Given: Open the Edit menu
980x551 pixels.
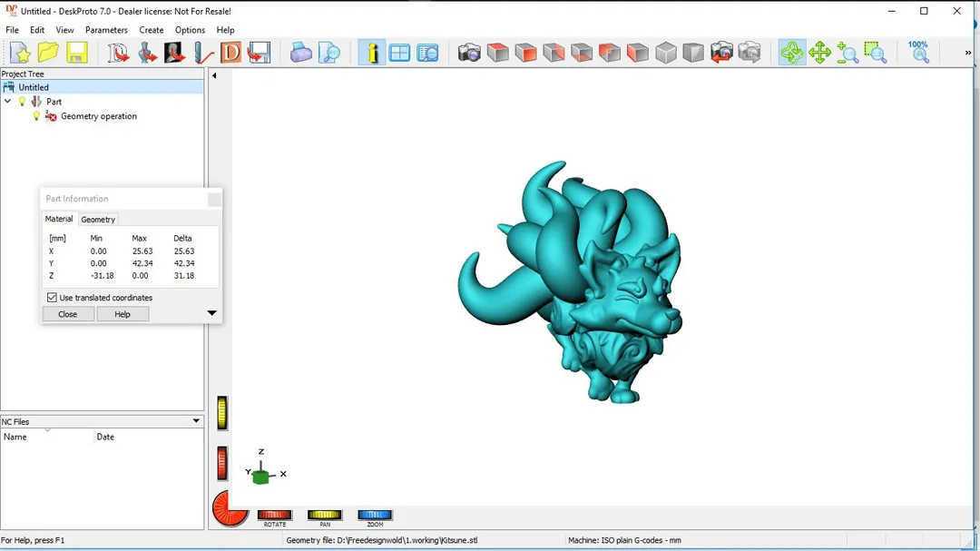Looking at the screenshot, I should point(37,30).
